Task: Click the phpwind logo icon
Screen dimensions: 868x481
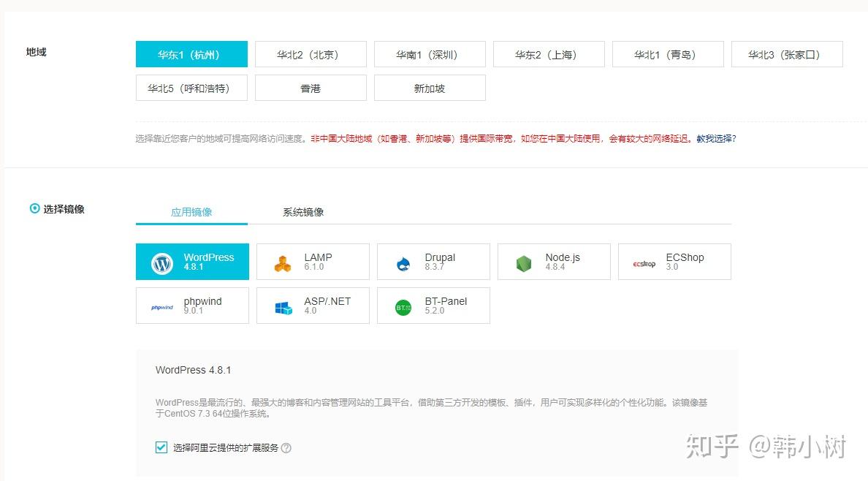Action: (161, 308)
